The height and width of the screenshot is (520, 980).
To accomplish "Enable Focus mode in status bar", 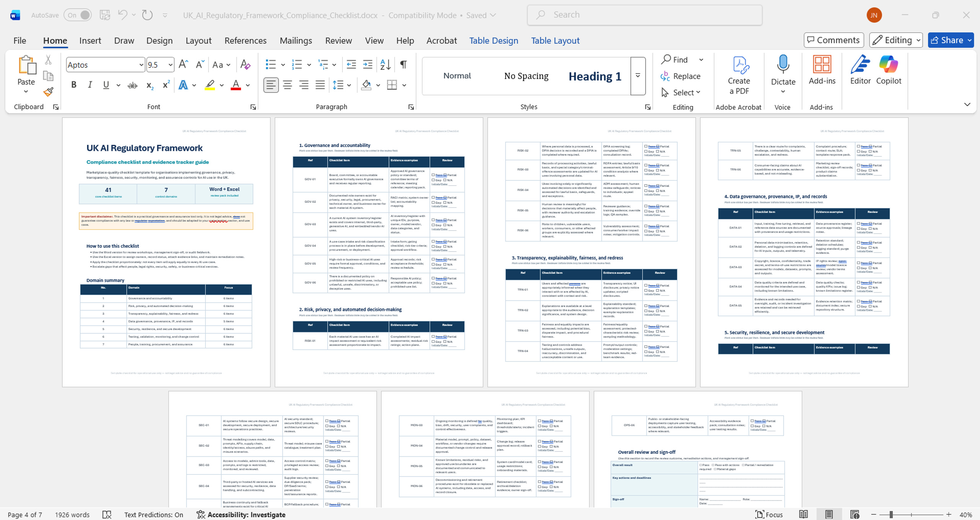I will pos(769,514).
